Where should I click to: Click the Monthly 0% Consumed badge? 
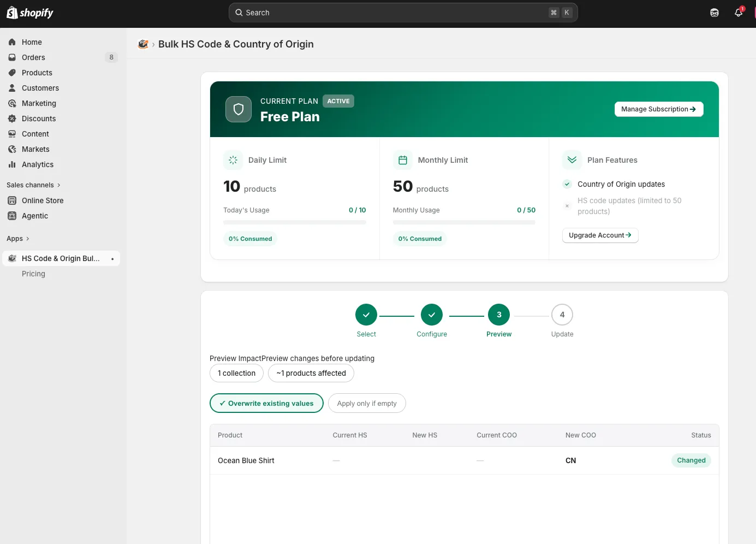[420, 239]
